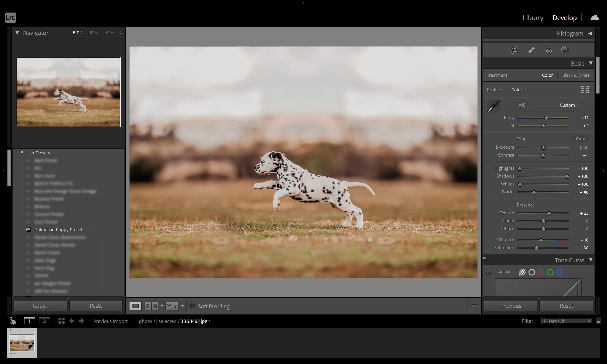
Task: Select the Red channel curve
Action: [541, 272]
